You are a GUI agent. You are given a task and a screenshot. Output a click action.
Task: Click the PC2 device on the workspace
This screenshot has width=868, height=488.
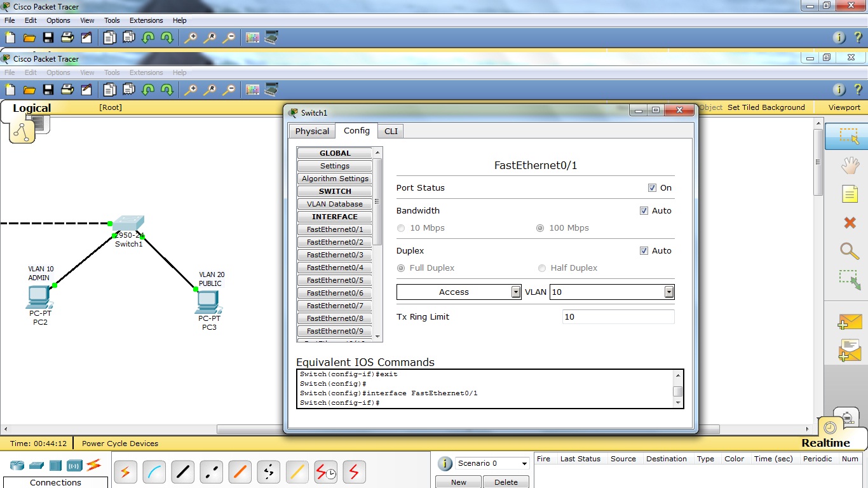click(40, 297)
